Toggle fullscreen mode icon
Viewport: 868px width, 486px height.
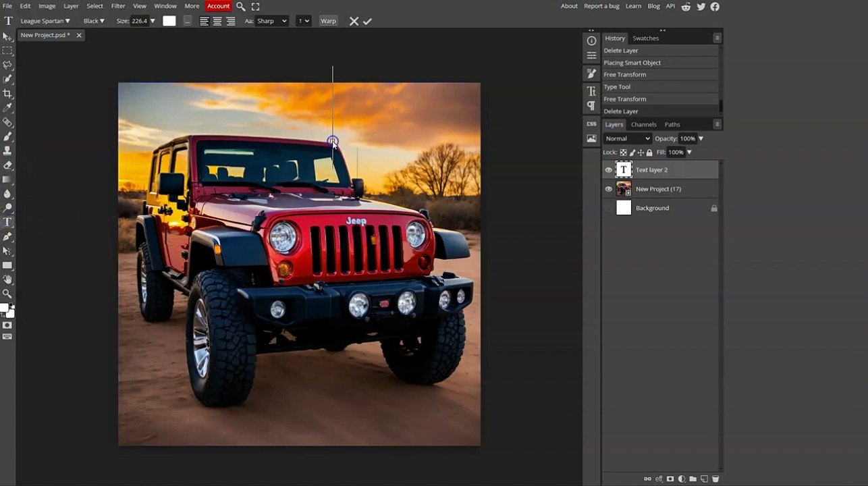click(255, 6)
